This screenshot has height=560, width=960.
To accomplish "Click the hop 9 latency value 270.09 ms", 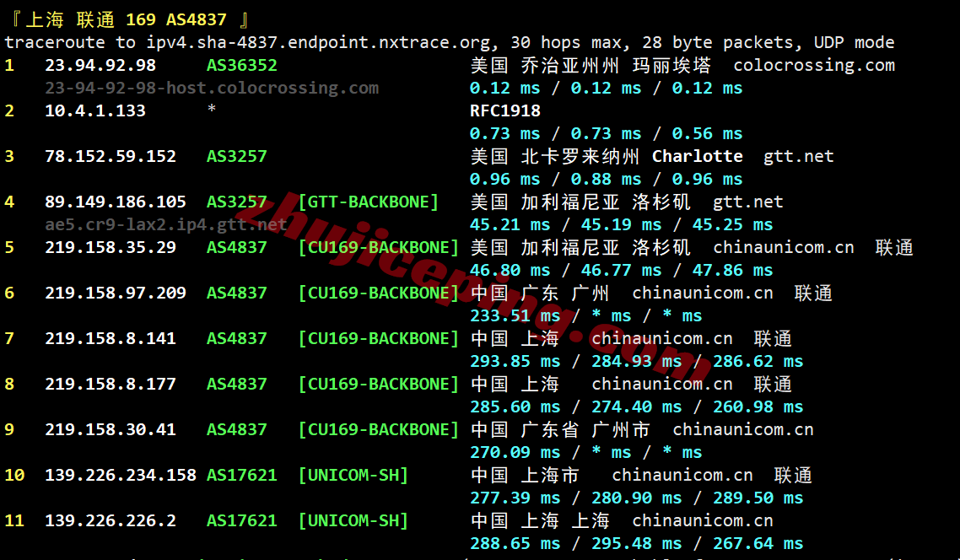I will 515,452.
